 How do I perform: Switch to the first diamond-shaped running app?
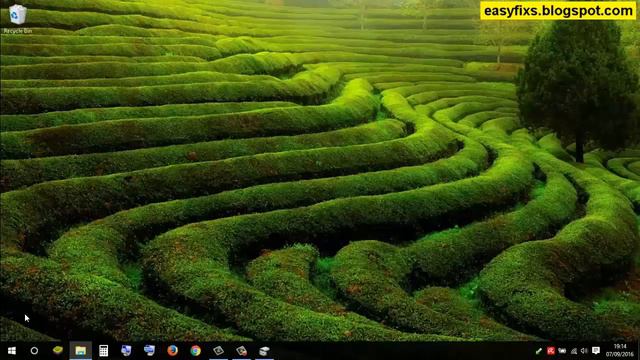(x=218, y=351)
